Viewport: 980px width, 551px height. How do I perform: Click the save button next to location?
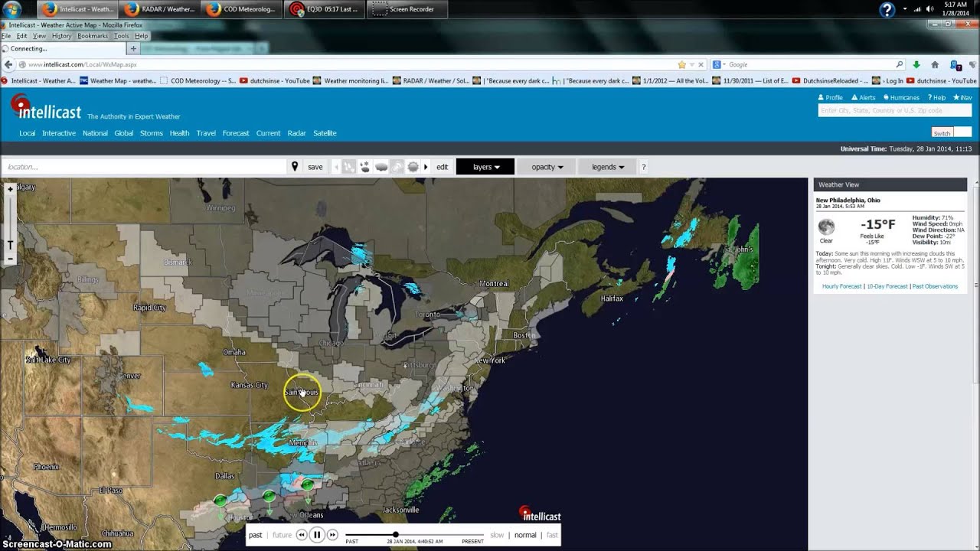pyautogui.click(x=315, y=167)
